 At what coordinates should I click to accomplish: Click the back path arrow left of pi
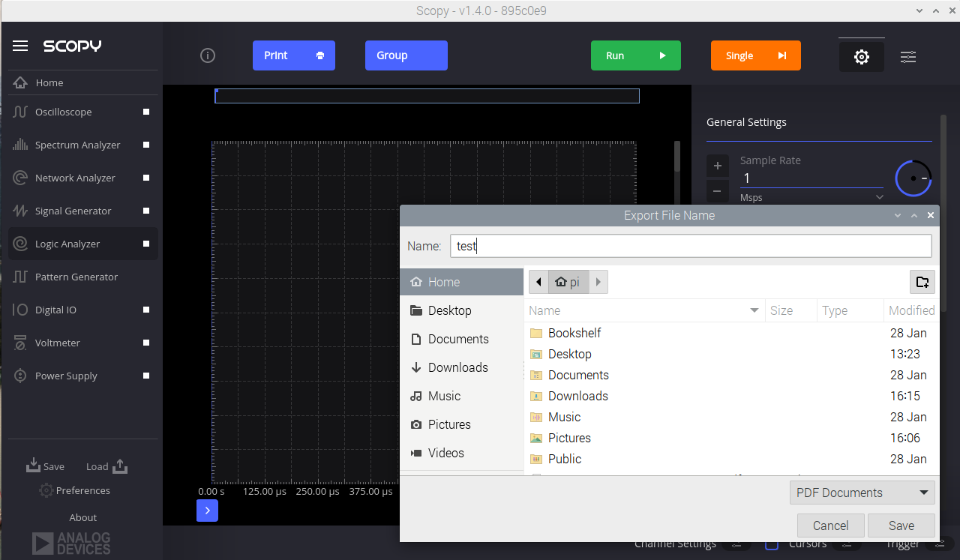(538, 282)
